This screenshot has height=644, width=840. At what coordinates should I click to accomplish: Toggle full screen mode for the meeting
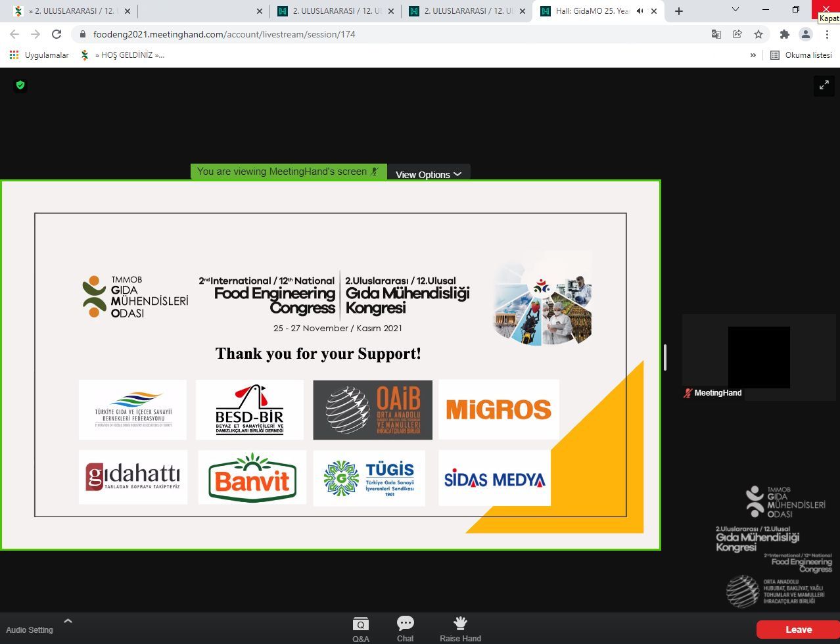pos(824,85)
